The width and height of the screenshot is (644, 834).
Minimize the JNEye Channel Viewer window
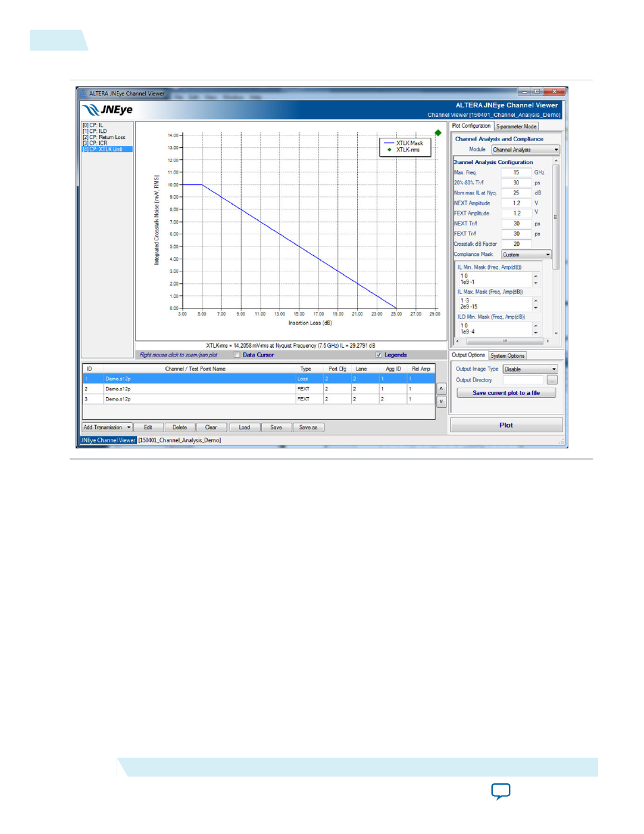pos(525,92)
